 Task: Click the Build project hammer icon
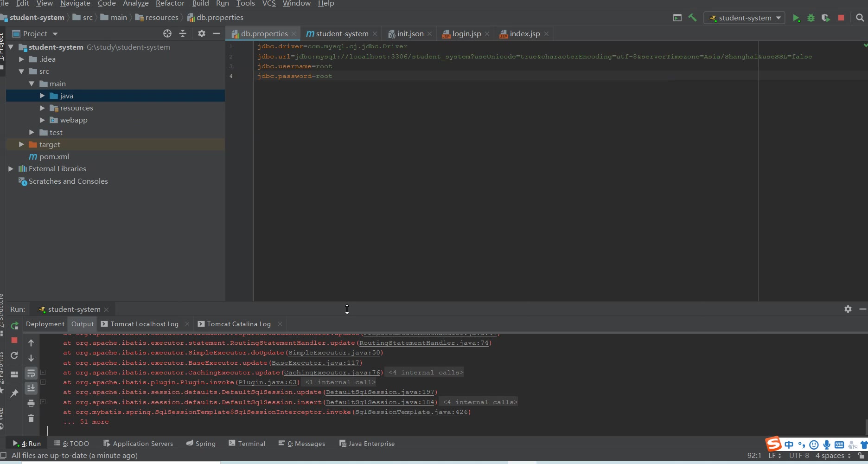[x=692, y=18]
